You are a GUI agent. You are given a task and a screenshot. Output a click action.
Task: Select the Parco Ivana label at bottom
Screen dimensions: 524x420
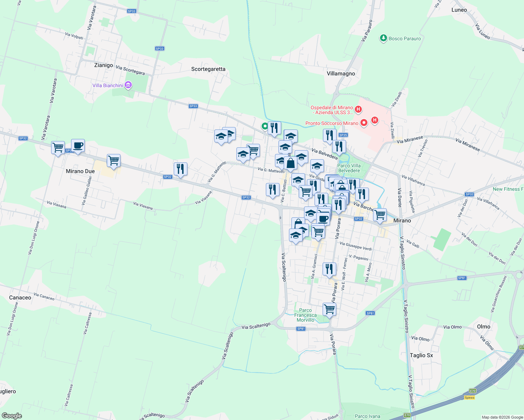pos(367,416)
